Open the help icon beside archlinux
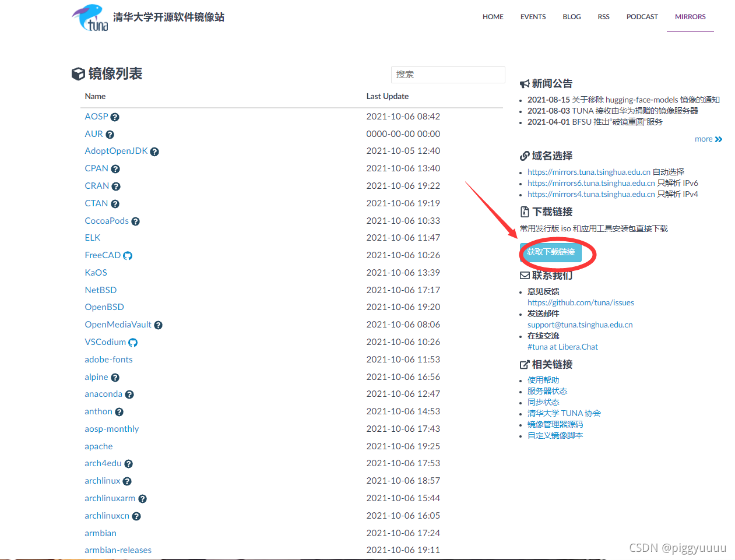The width and height of the screenshot is (735, 560). tap(127, 481)
